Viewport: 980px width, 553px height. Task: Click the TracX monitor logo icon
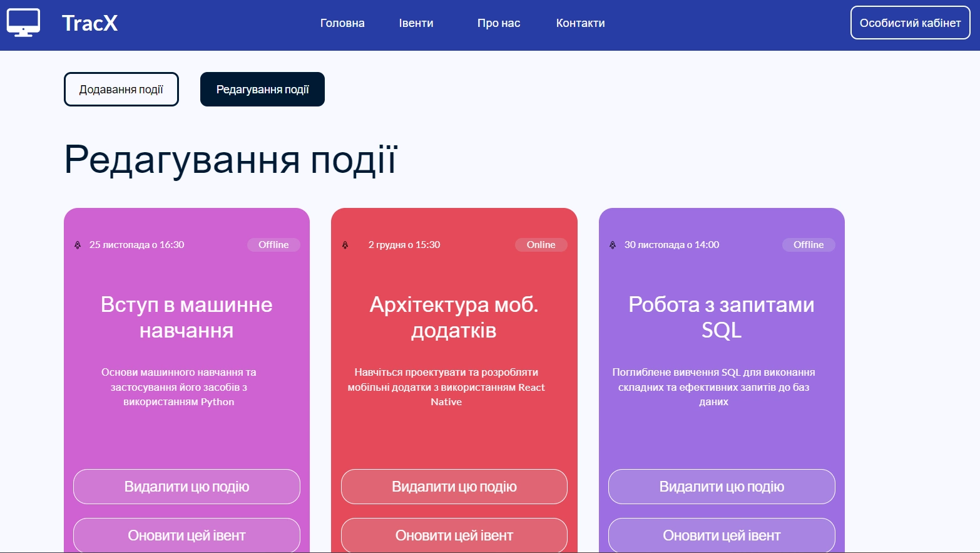pyautogui.click(x=23, y=23)
